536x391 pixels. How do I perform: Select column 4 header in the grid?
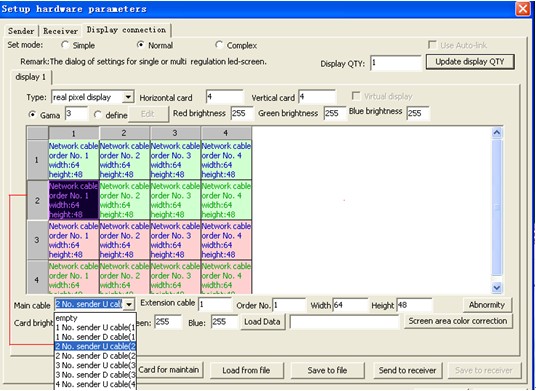click(x=226, y=133)
